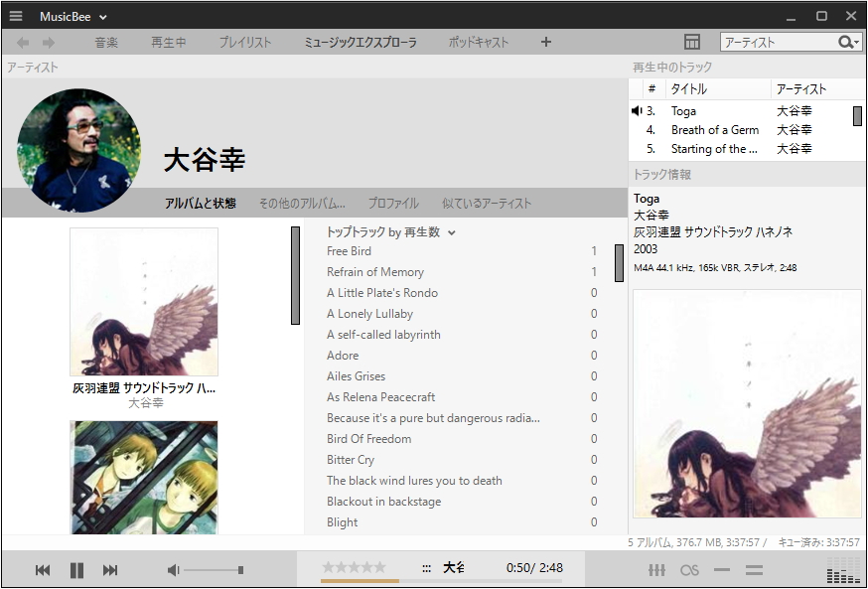Add a new tab with plus icon

(x=546, y=42)
